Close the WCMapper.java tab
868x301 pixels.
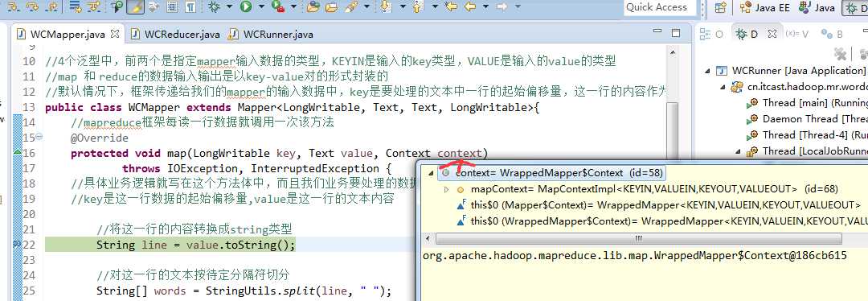pyautogui.click(x=115, y=34)
